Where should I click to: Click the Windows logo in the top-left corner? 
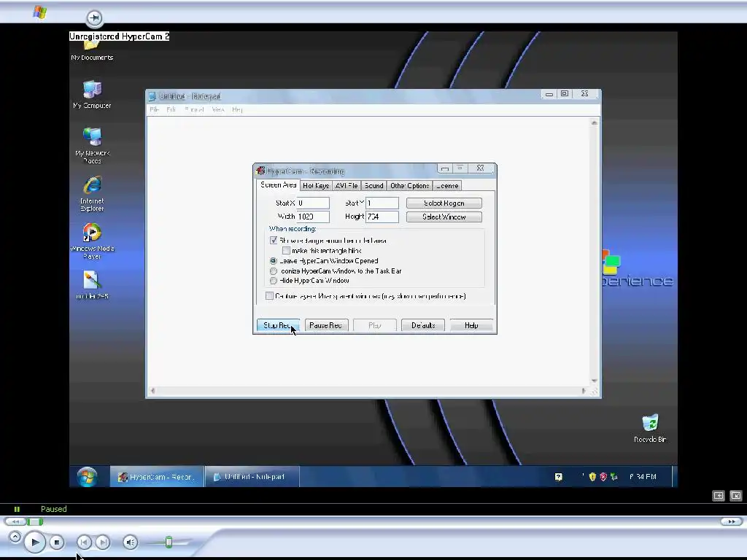[40, 12]
